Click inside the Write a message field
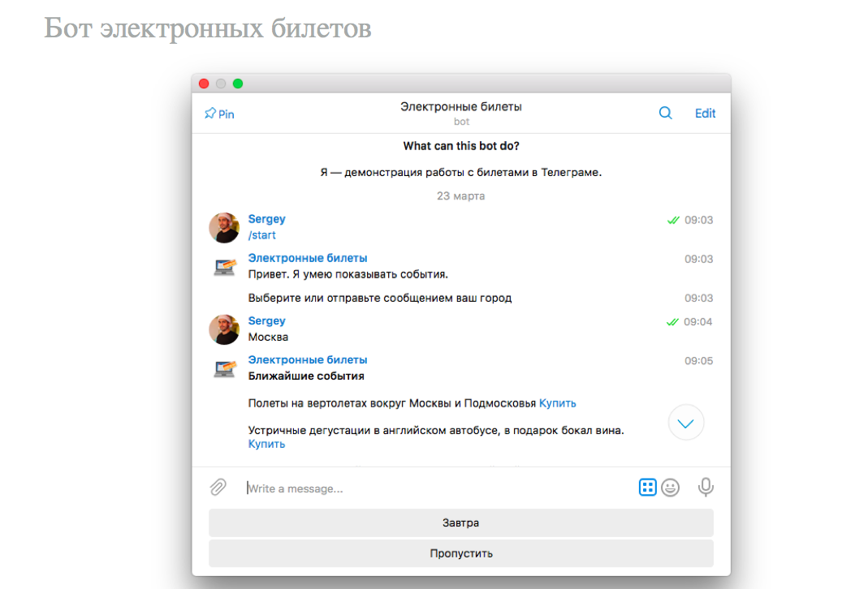Viewport: 868px width, 589px height. 438,488
